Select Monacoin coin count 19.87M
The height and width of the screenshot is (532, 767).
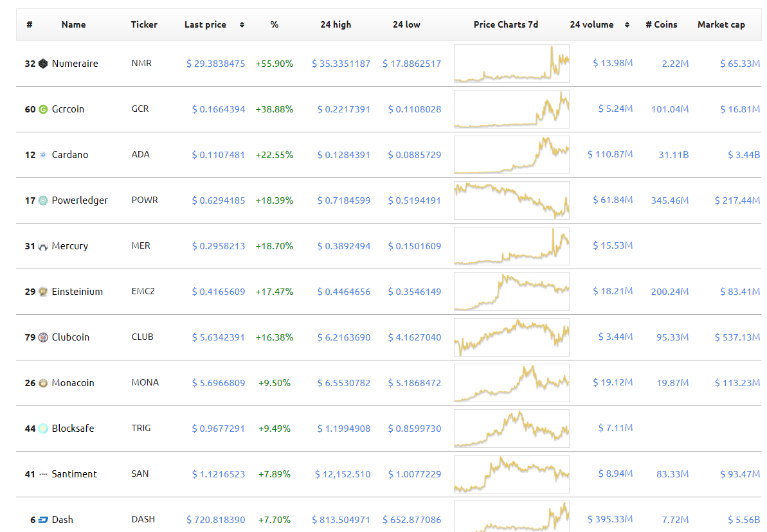point(672,383)
